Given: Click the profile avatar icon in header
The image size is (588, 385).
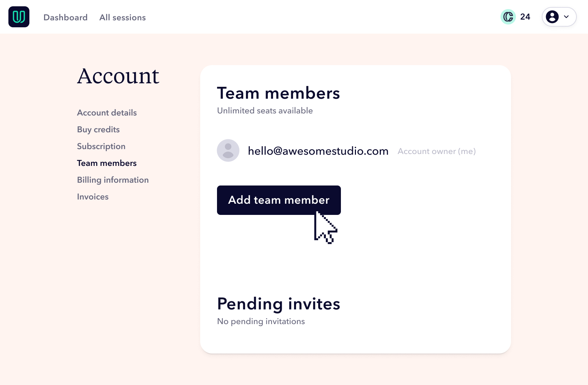Looking at the screenshot, I should click(x=552, y=17).
